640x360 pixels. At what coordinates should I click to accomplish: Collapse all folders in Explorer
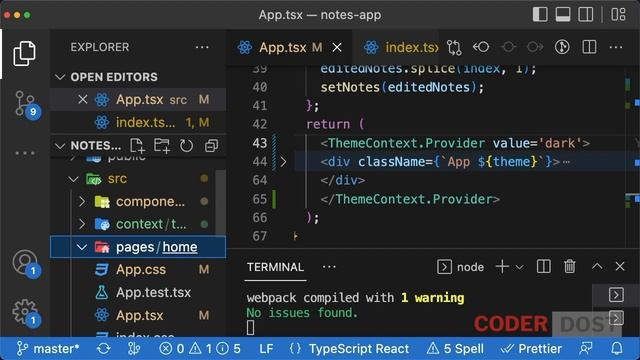(x=211, y=145)
